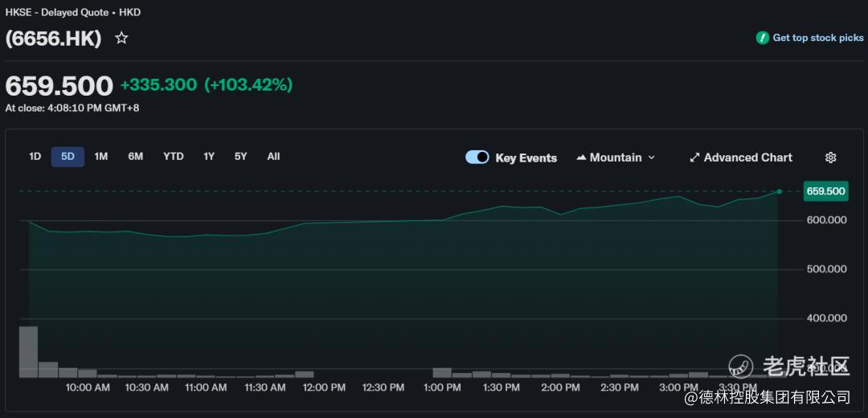Toggle the Key Events switch

click(477, 157)
